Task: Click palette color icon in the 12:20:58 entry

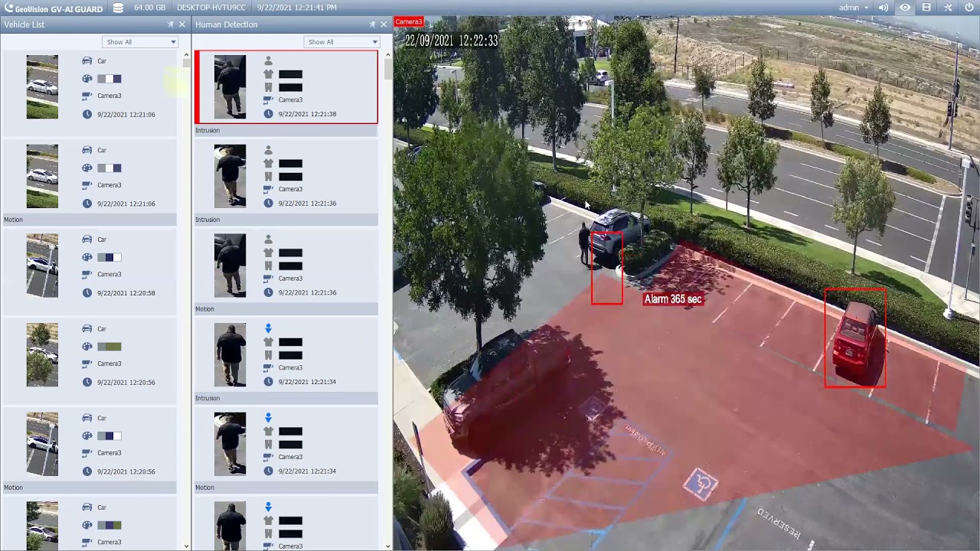Action: tap(87, 257)
